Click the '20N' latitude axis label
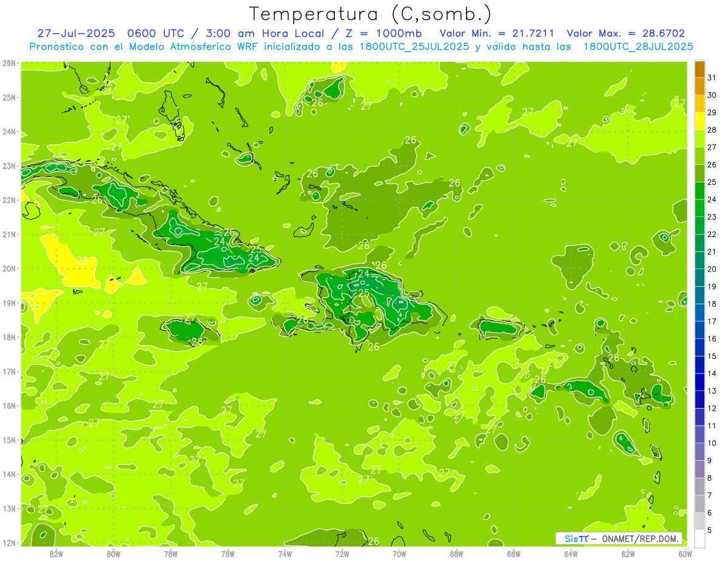728x562 pixels. click(8, 269)
